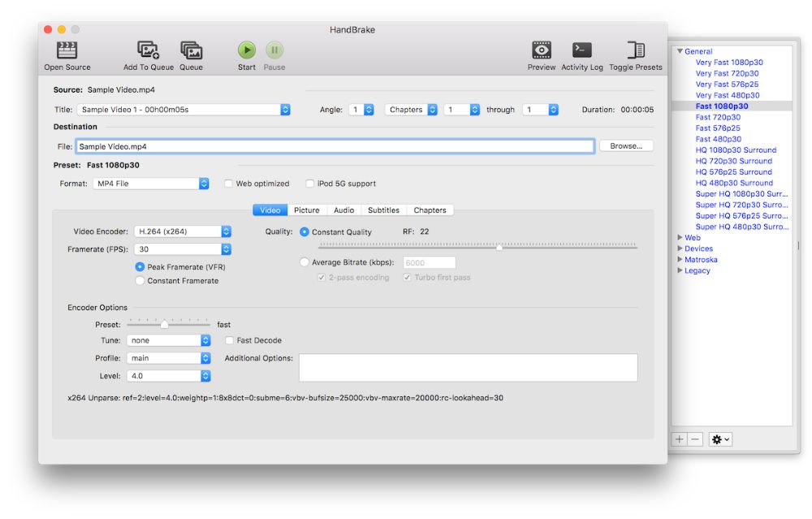Select Very Fast 576p25 preset
This screenshot has width=812, height=519.
pos(727,84)
